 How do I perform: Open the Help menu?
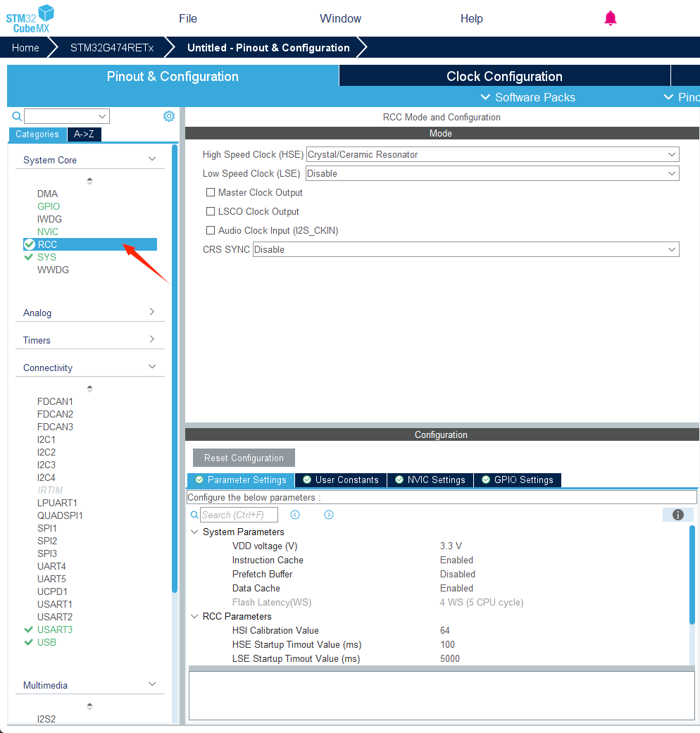pyautogui.click(x=471, y=19)
